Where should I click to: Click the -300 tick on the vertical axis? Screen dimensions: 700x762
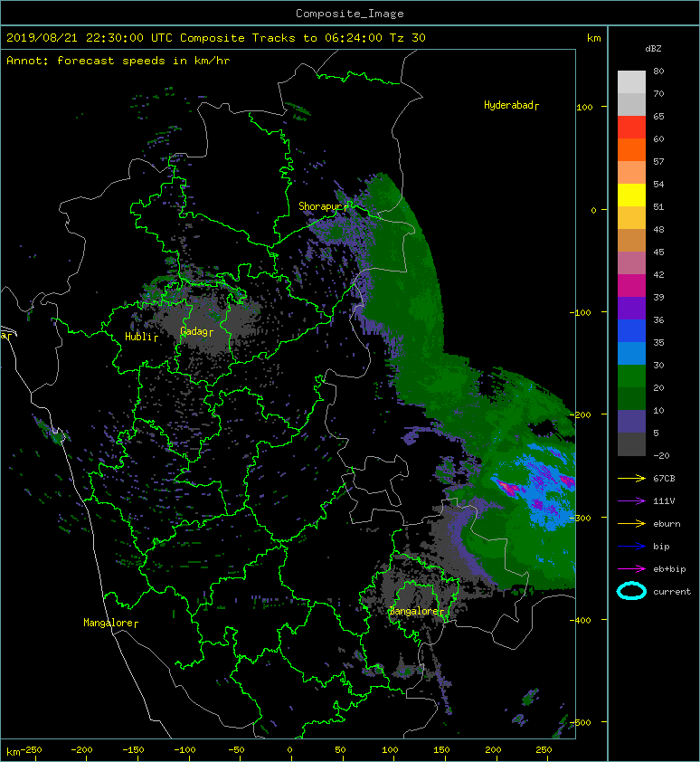tap(581, 518)
